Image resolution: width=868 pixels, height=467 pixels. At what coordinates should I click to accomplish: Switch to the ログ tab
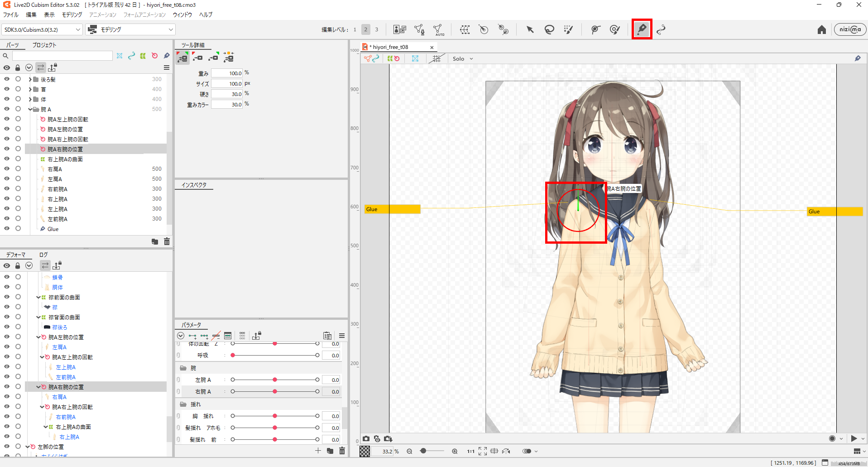43,255
